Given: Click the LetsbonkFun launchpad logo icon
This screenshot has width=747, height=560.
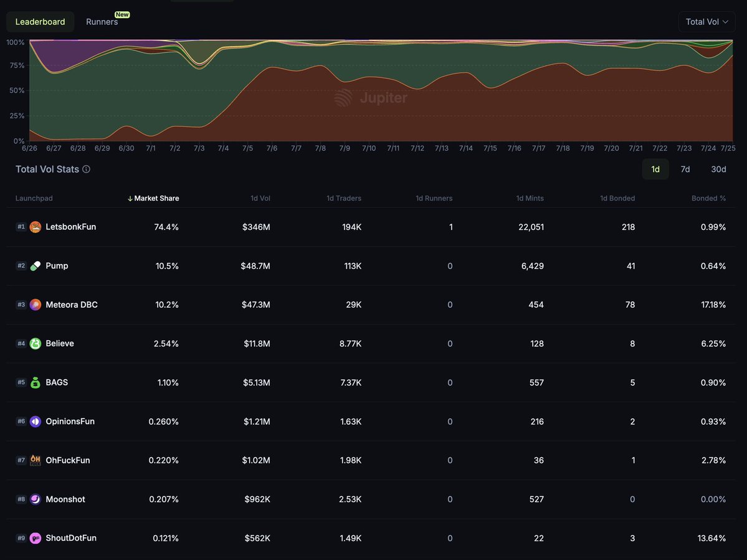Looking at the screenshot, I should tap(36, 227).
